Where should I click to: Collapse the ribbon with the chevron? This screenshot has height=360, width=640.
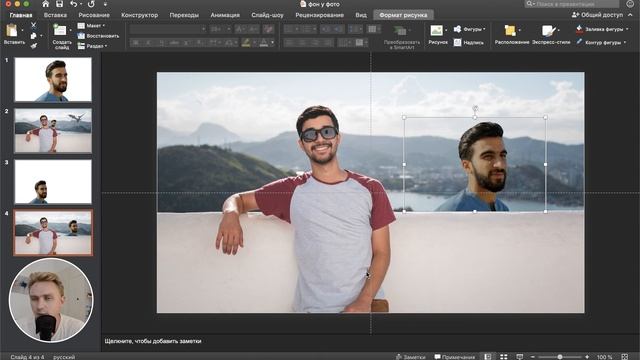tap(631, 15)
